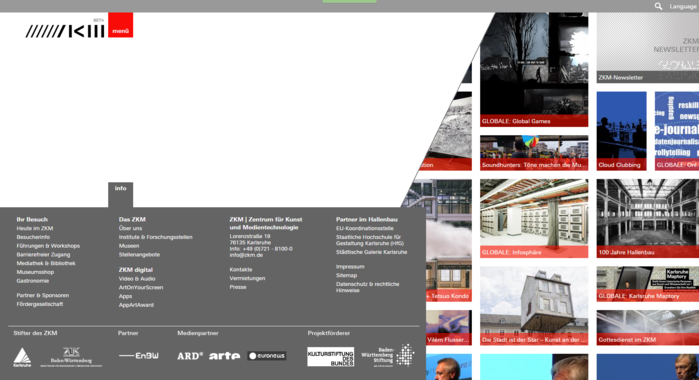699x380 pixels.
Task: Open Museen link
Action: 129,246
